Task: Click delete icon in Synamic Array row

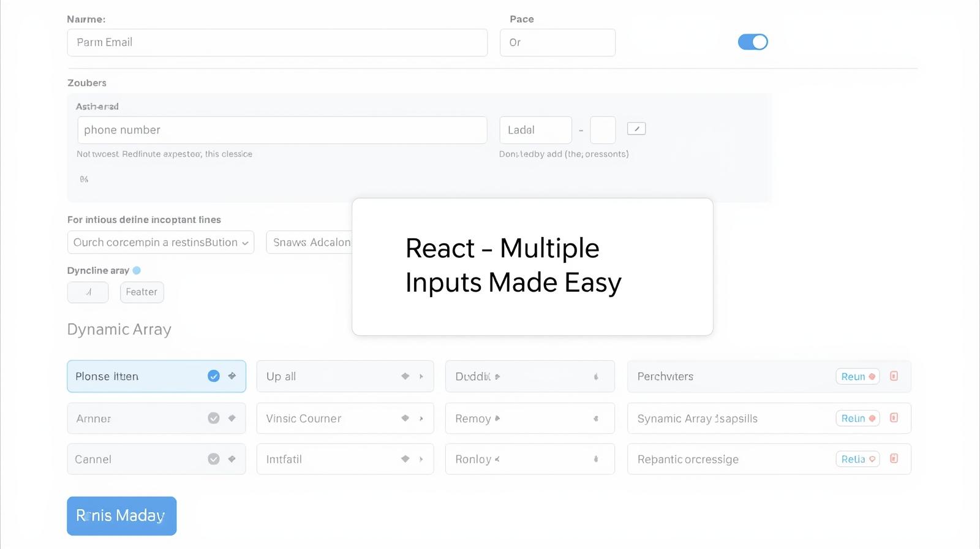Action: pos(894,418)
